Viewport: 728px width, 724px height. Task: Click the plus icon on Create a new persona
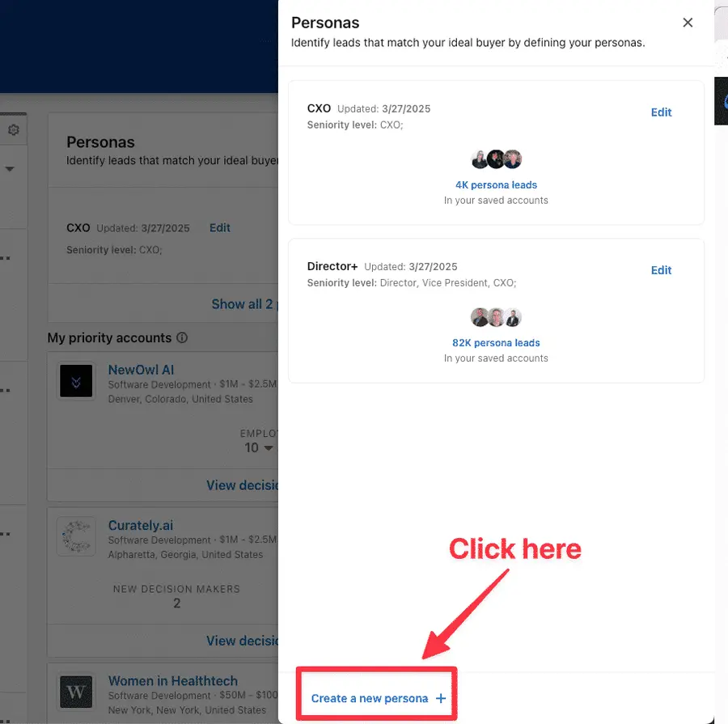tap(440, 698)
